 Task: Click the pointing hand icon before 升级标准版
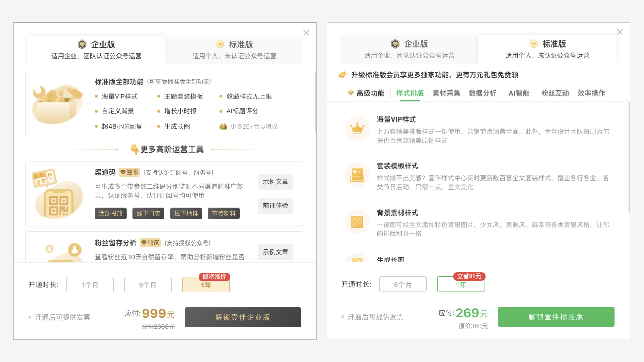(x=343, y=74)
